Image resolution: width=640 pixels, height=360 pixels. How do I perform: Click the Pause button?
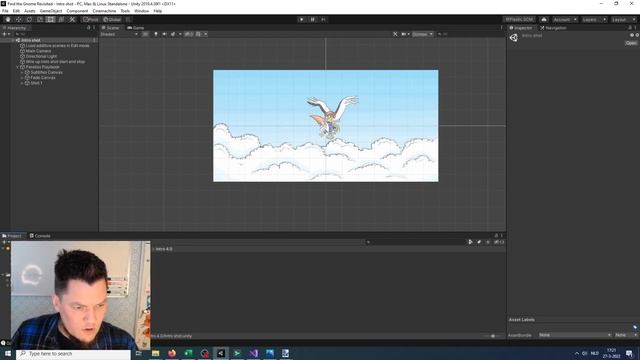click(313, 20)
